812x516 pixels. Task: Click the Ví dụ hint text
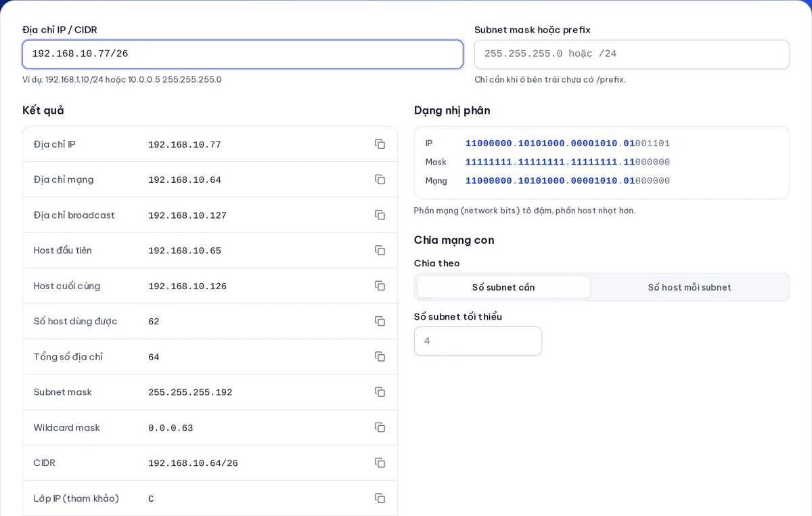point(122,79)
